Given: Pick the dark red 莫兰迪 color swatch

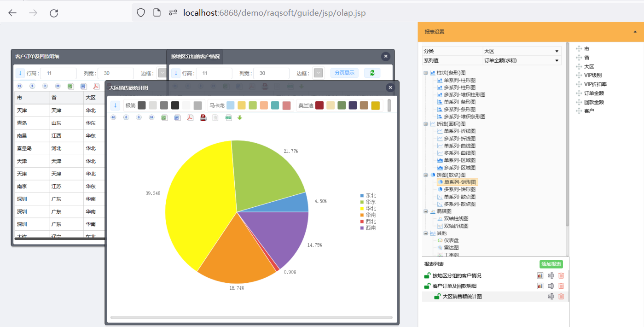Looking at the screenshot, I should (x=319, y=105).
